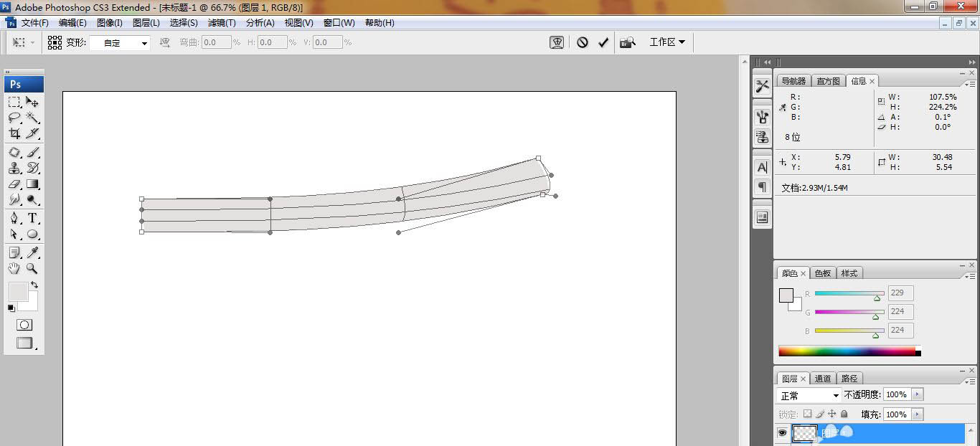980x446 pixels.
Task: Cancel the warp transform
Action: (x=583, y=42)
